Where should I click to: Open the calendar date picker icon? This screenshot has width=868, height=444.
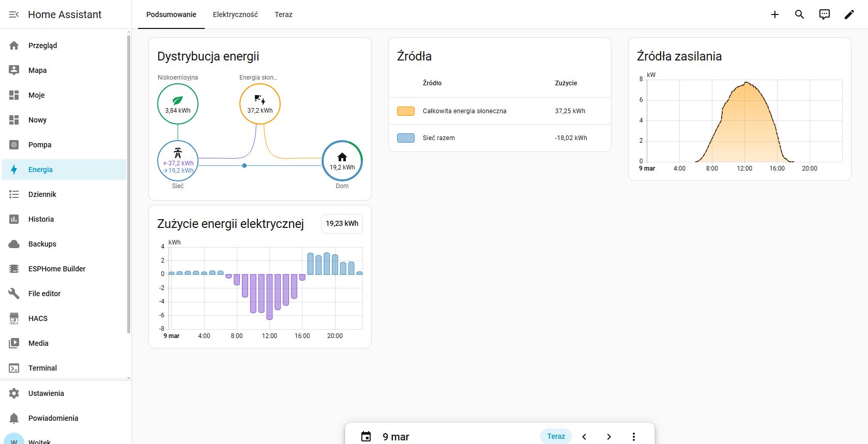[366, 436]
